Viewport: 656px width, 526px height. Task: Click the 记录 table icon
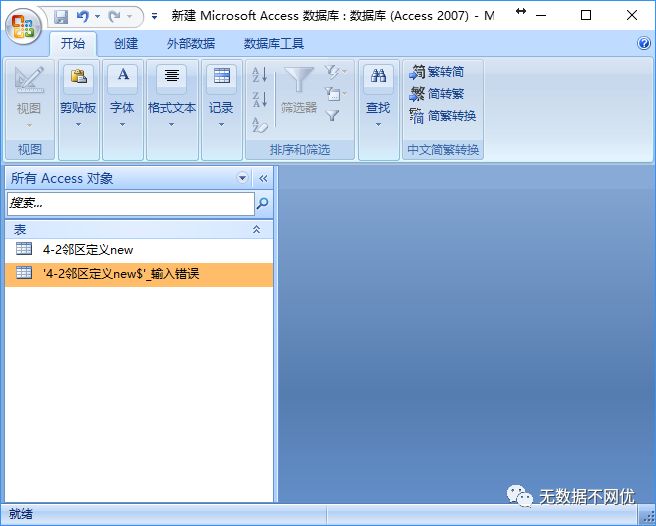(x=222, y=77)
